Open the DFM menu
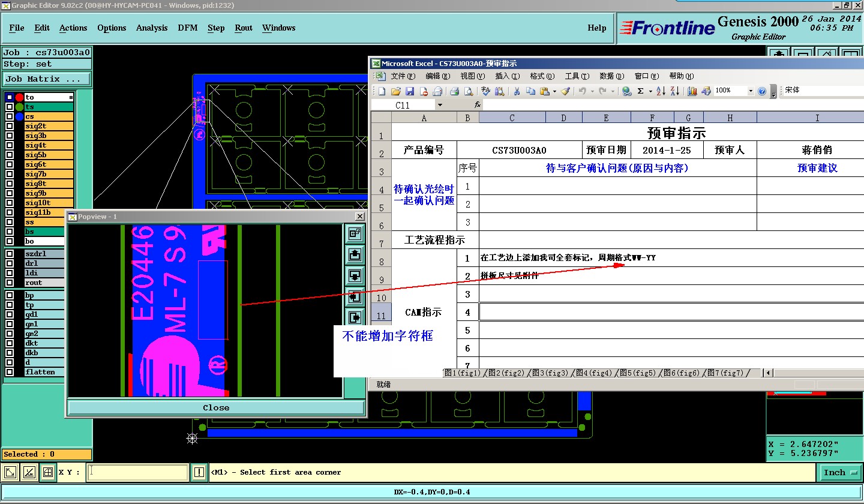The height and width of the screenshot is (504, 864). pyautogui.click(x=188, y=28)
